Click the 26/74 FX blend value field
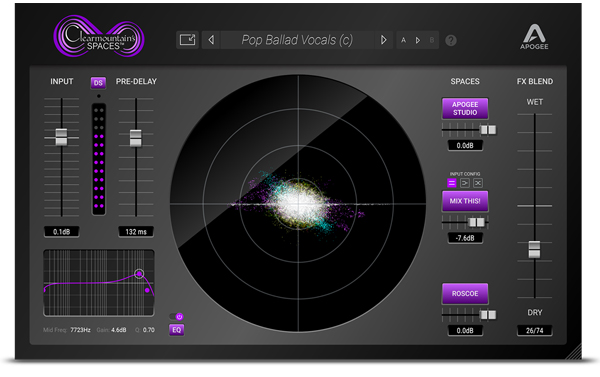This screenshot has height=377, width=600. 535,331
